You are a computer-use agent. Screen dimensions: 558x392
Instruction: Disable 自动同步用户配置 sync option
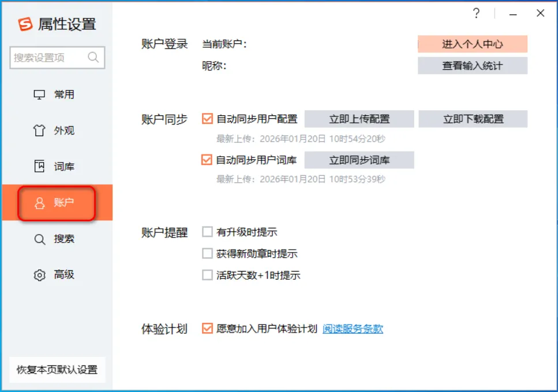(207, 119)
